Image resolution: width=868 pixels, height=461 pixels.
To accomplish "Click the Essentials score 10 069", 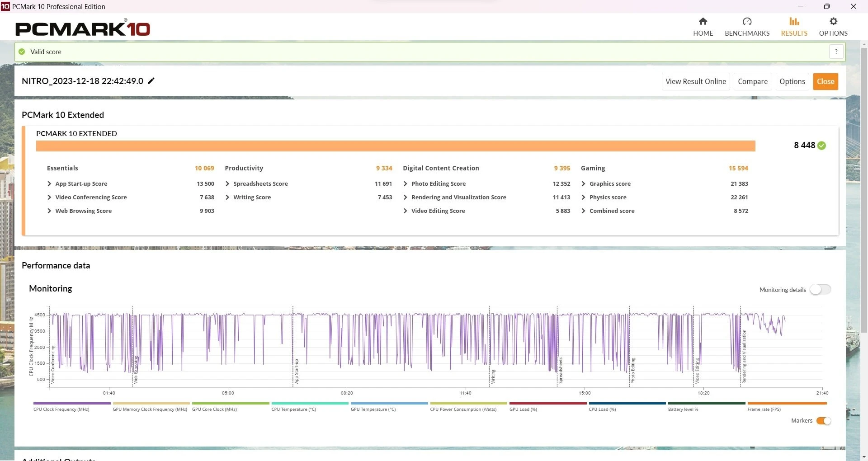I will click(204, 168).
